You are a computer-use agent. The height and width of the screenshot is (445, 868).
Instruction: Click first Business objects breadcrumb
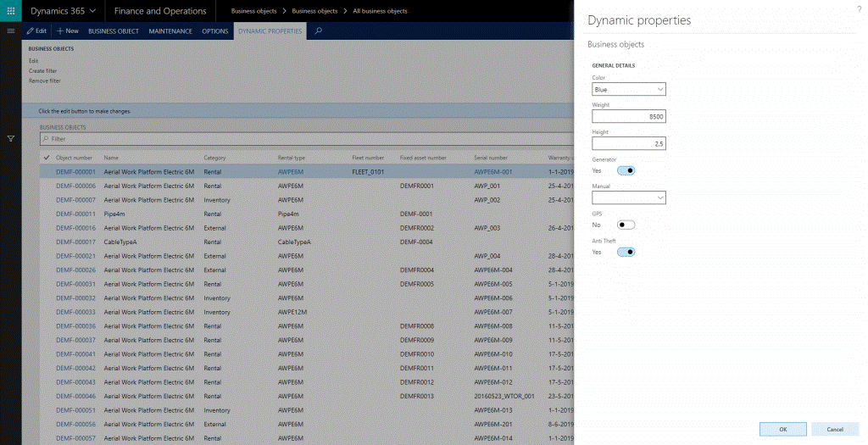coord(253,11)
